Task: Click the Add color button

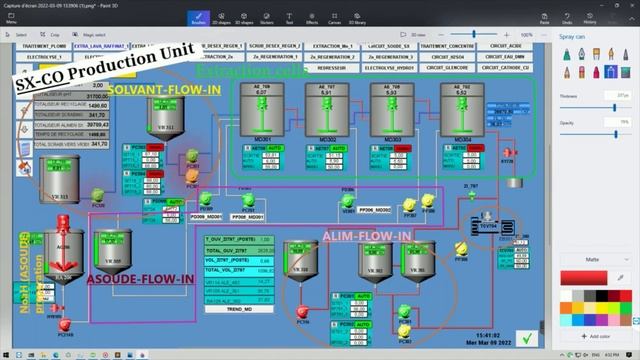Action: click(x=596, y=336)
